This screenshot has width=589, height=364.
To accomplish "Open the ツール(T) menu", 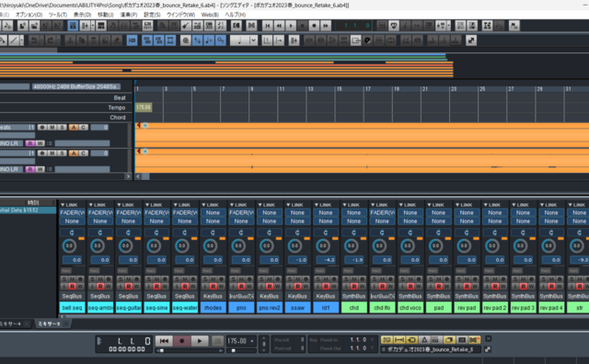I will click(57, 15).
